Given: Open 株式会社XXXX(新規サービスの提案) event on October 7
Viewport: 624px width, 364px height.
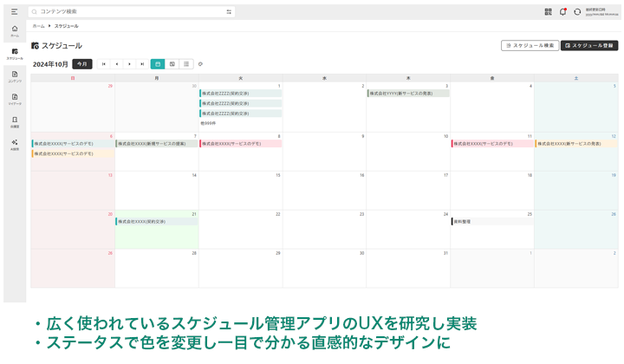Looking at the screenshot, I should point(157,144).
